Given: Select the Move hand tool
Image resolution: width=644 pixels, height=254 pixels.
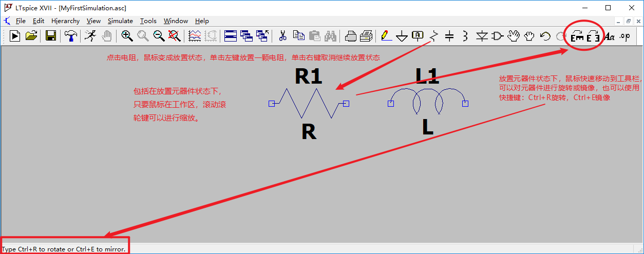Looking at the screenshot, I should [x=514, y=36].
